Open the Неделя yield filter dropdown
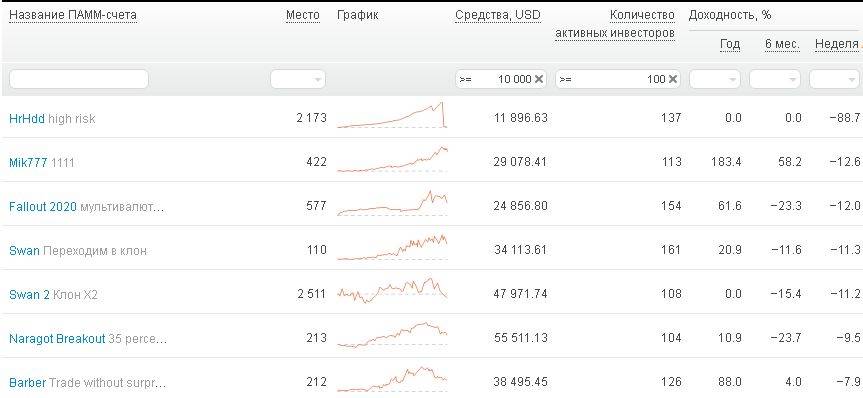The width and height of the screenshot is (863, 398). pyautogui.click(x=834, y=79)
